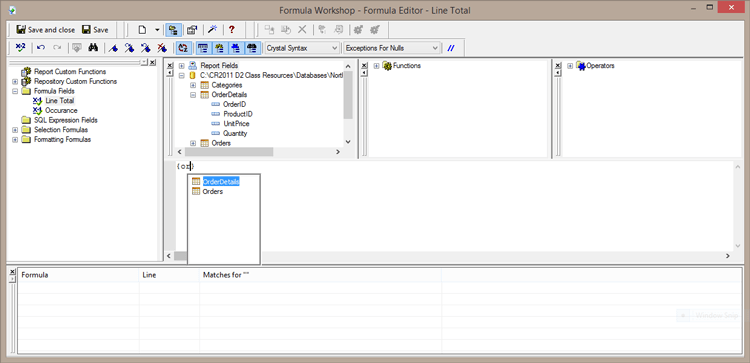Select the Line Total formula
The height and width of the screenshot is (363, 750).
coord(60,100)
